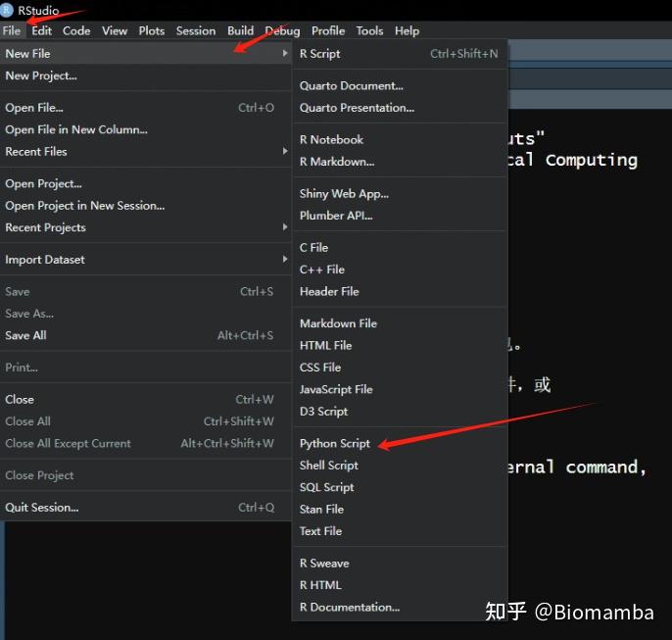Select Open Project in New Session...
Viewport: 672px width, 640px height.
(146, 206)
